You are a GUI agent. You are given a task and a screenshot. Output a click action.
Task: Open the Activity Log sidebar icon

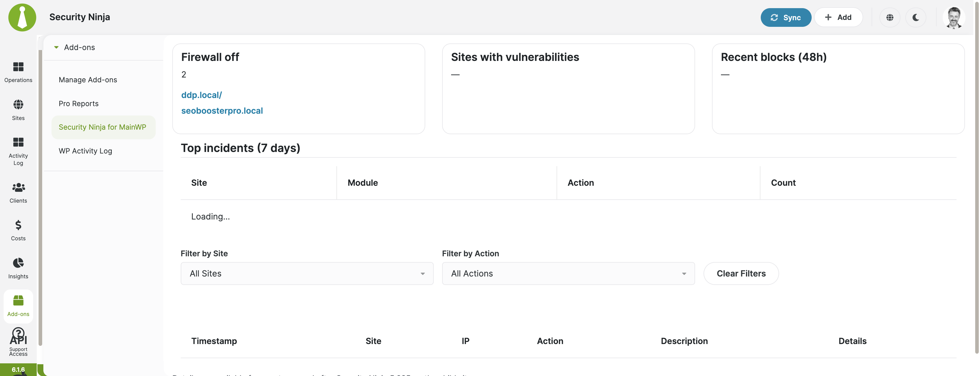coord(18,142)
